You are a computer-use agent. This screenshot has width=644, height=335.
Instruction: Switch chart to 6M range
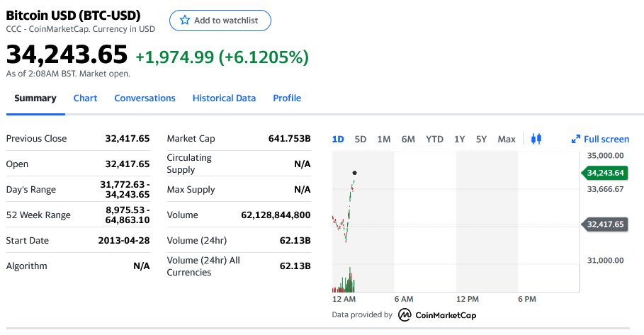(408, 140)
